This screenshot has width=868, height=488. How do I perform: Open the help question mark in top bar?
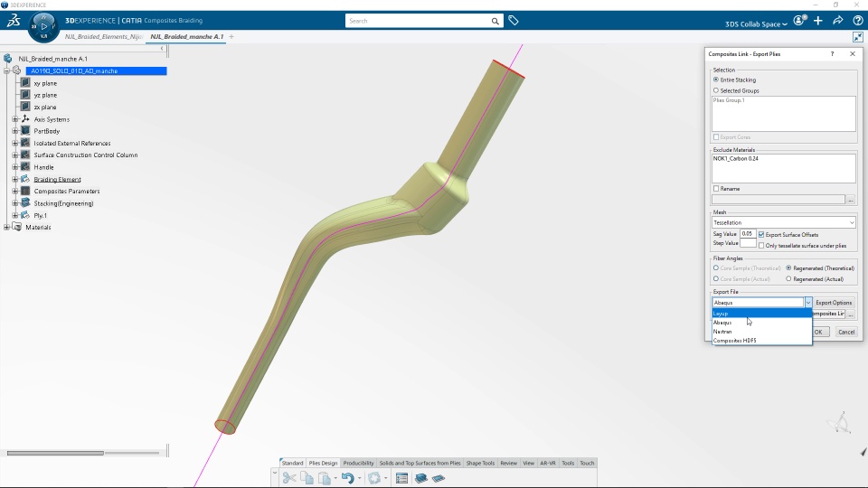pyautogui.click(x=857, y=21)
